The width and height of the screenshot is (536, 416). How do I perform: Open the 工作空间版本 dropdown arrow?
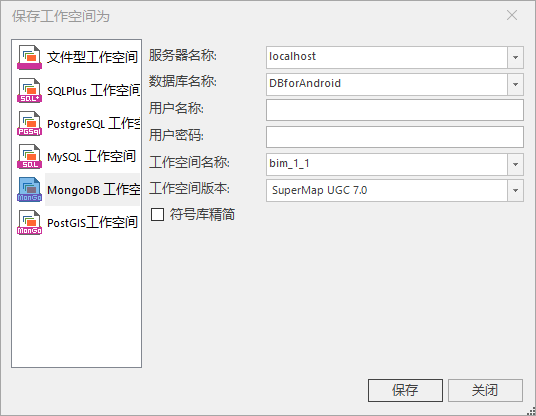coord(515,190)
